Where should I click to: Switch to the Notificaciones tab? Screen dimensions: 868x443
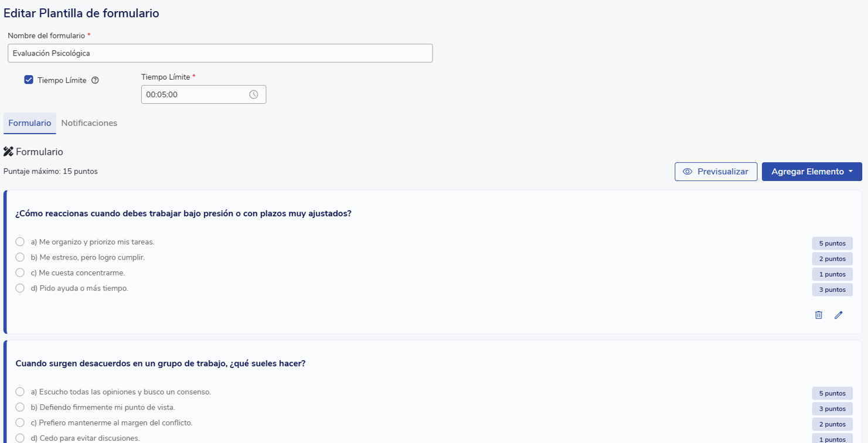pyautogui.click(x=89, y=123)
